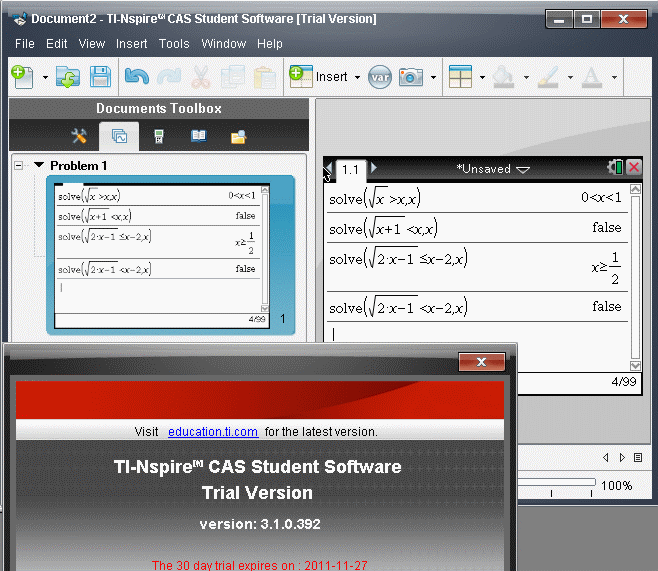The image size is (658, 571).
Task: Go to next page arrow beside 1.1
Action: pos(373,168)
